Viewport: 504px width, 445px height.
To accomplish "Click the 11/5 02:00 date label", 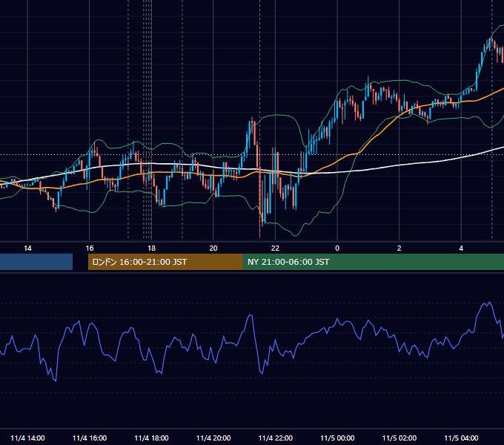I will [x=399, y=438].
